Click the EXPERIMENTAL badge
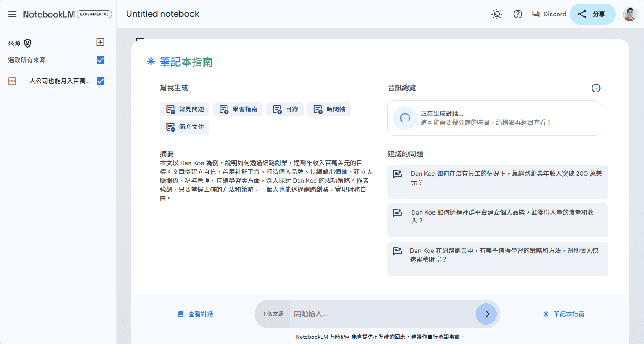Viewport: 644px width, 344px height. pos(94,14)
